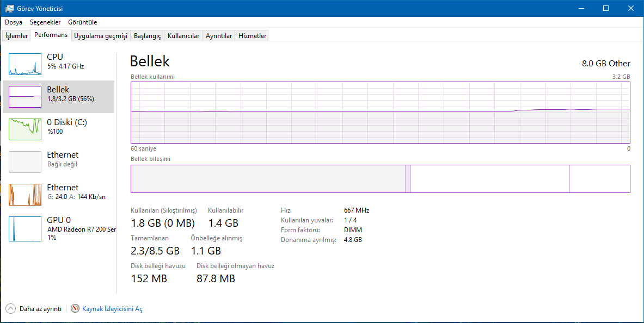
Task: Open the Hizmetler tab
Action: pyautogui.click(x=253, y=36)
